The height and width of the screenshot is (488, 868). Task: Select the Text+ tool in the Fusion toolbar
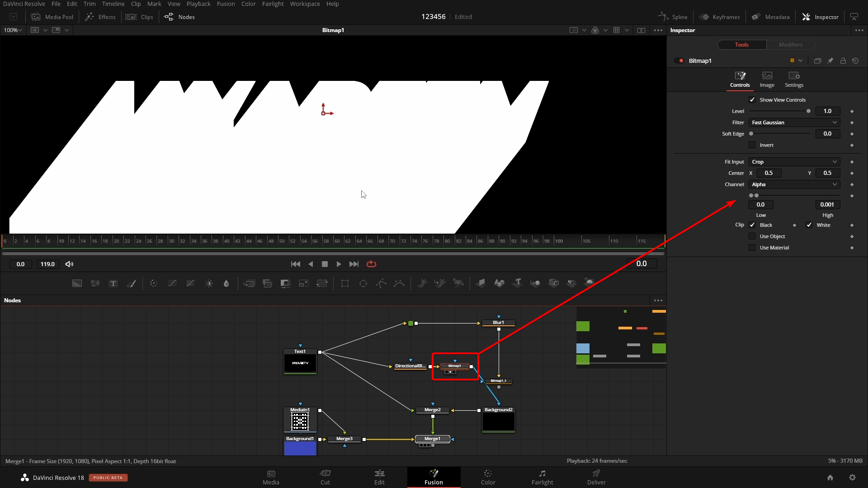pos(113,283)
